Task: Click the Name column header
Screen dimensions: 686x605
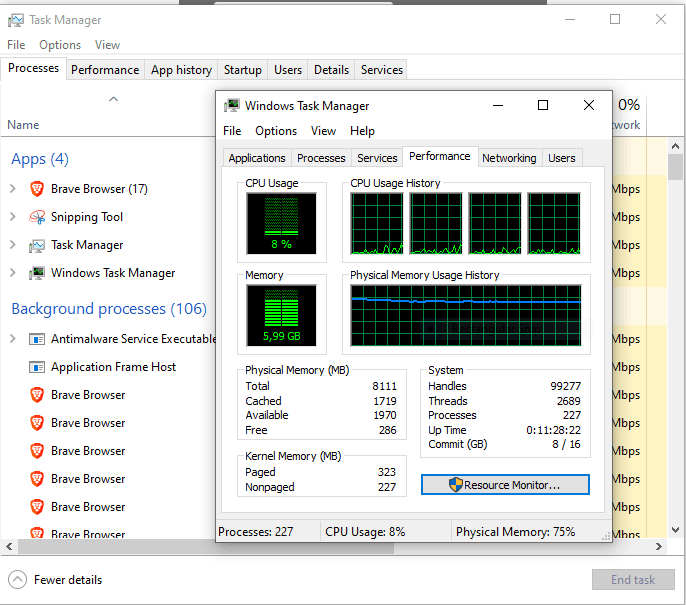Action: coord(23,125)
